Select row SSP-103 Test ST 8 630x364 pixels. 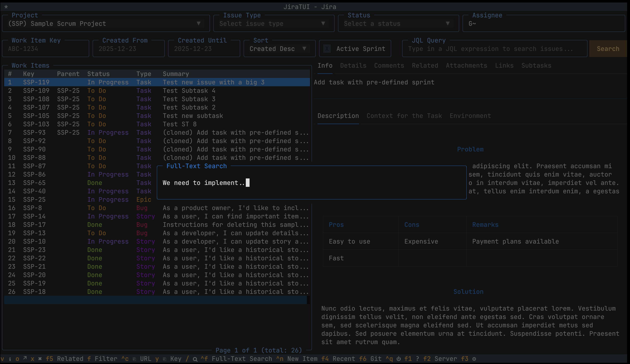tap(157, 124)
